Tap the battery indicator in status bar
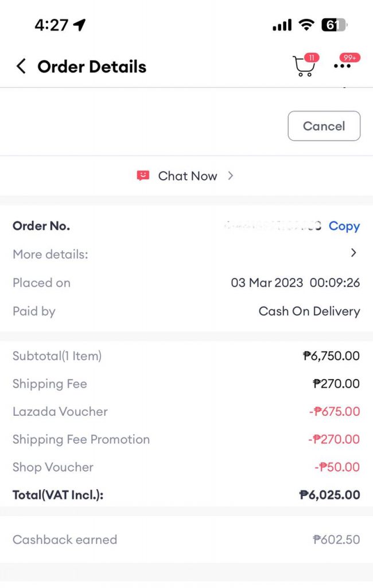This screenshot has width=373, height=588. 335,25
